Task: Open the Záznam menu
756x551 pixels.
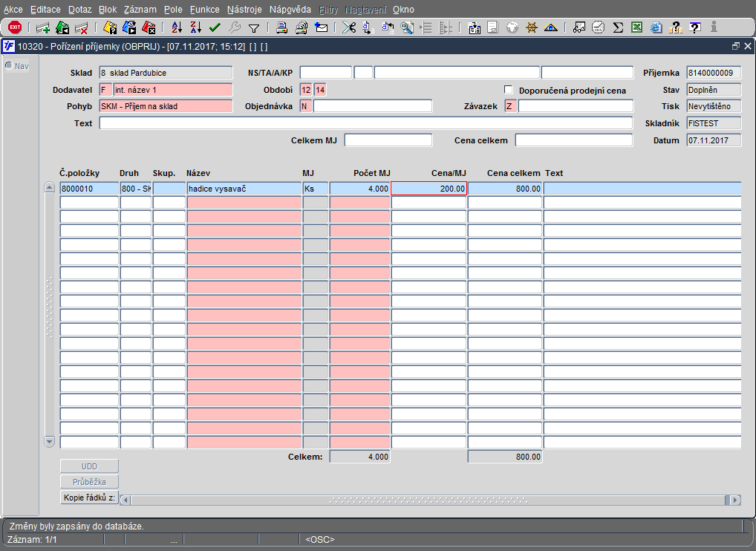Action: (x=140, y=9)
